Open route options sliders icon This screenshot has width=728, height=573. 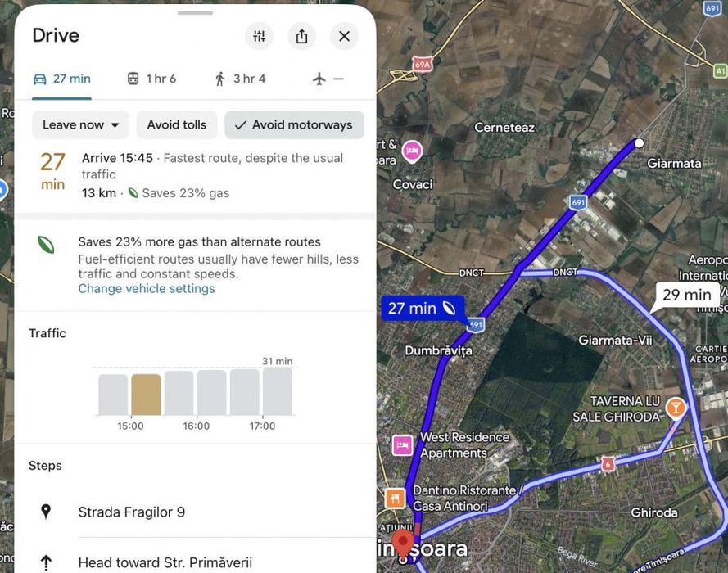260,36
